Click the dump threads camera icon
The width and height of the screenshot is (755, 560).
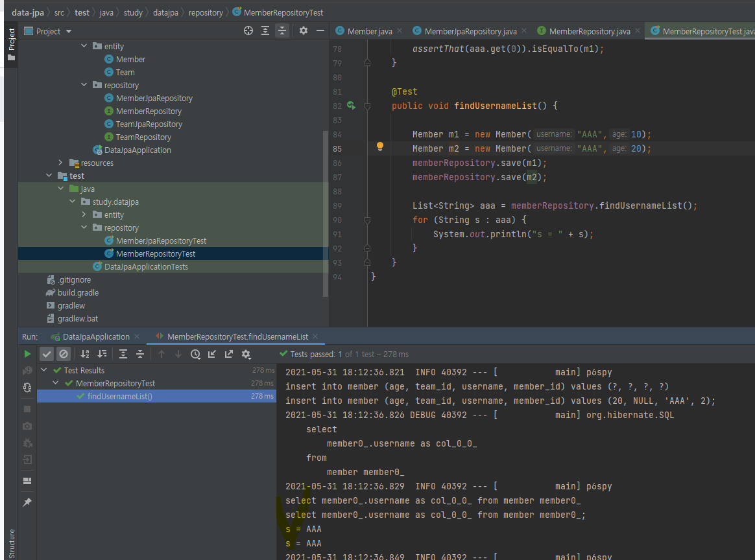point(27,426)
